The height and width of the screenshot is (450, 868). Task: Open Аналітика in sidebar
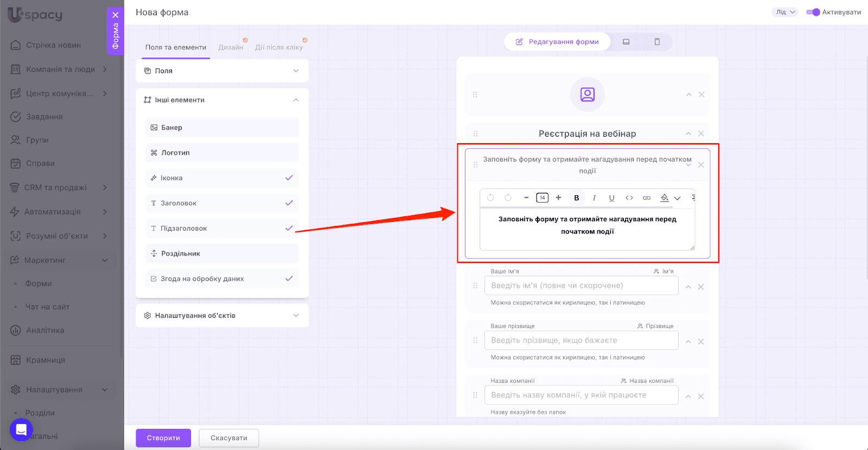click(45, 330)
